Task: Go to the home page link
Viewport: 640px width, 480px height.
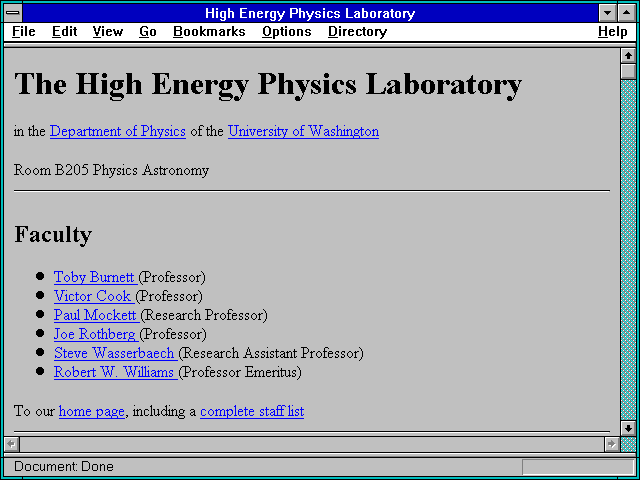Action: (x=91, y=411)
